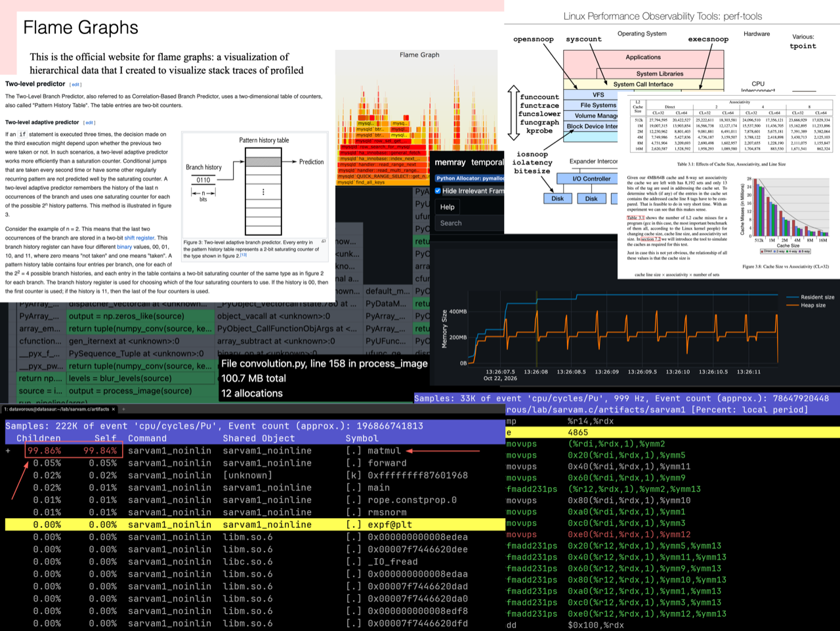840x631 pixels.
Task: Click the 'Children' column header
Action: (x=39, y=438)
